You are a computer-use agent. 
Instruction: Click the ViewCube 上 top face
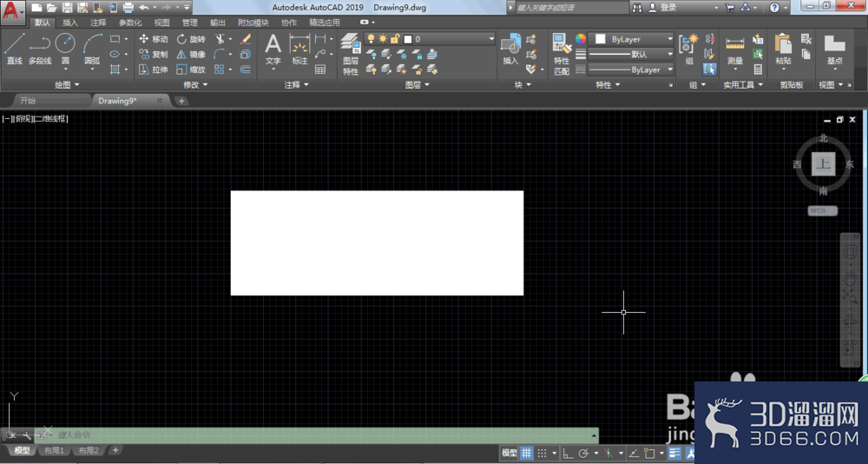coord(823,164)
